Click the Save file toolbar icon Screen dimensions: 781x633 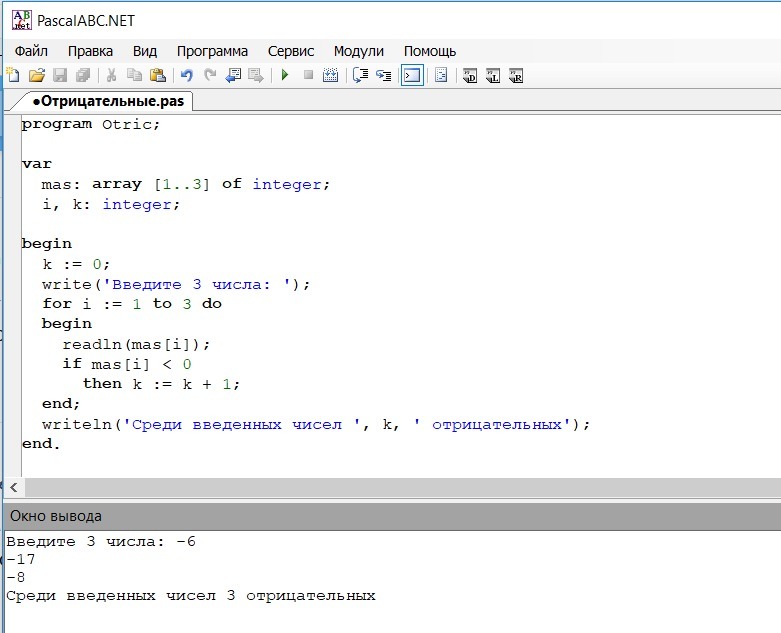60,76
